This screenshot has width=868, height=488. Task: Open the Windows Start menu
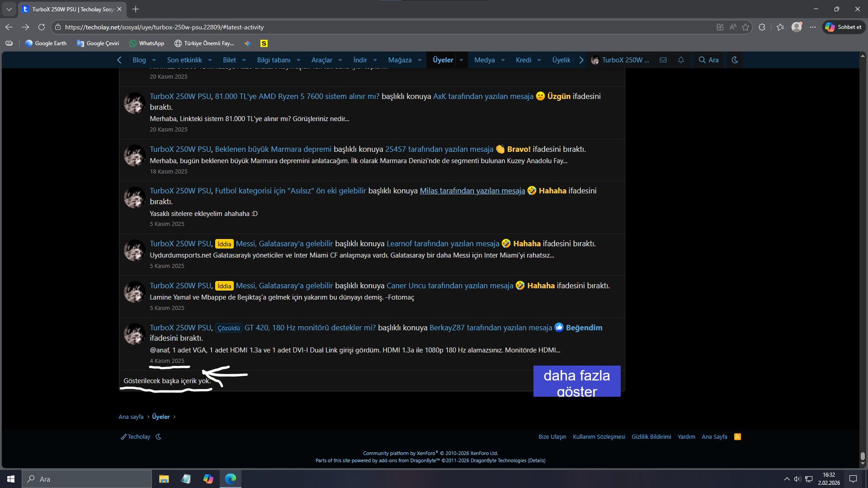[11, 479]
